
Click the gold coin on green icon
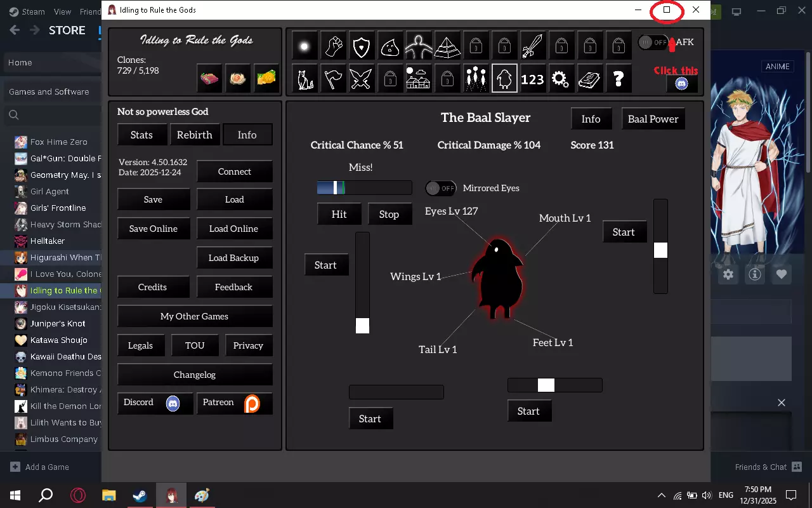[267, 78]
